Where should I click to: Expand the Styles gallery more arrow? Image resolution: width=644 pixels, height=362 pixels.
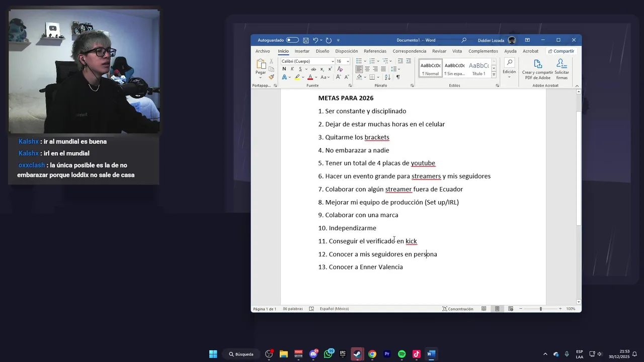click(494, 74)
